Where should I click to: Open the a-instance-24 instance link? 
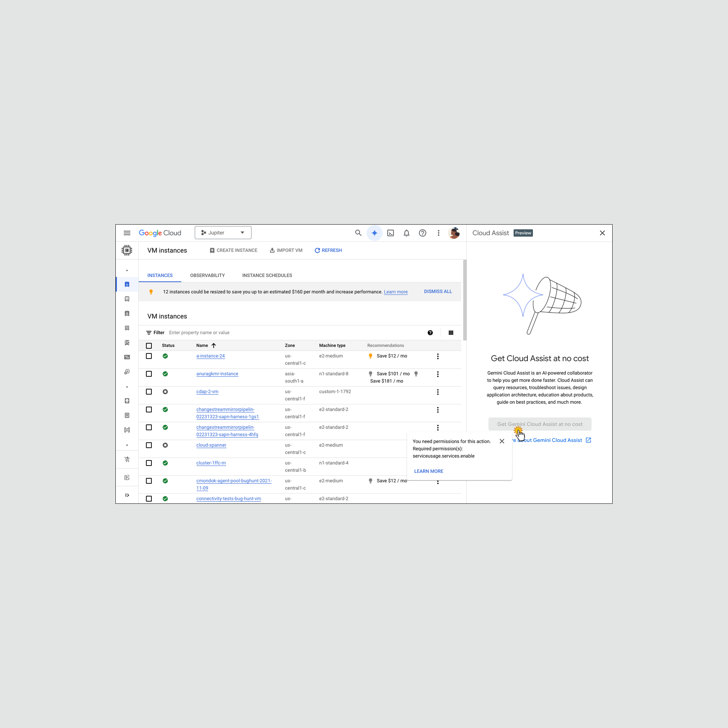[x=210, y=356]
